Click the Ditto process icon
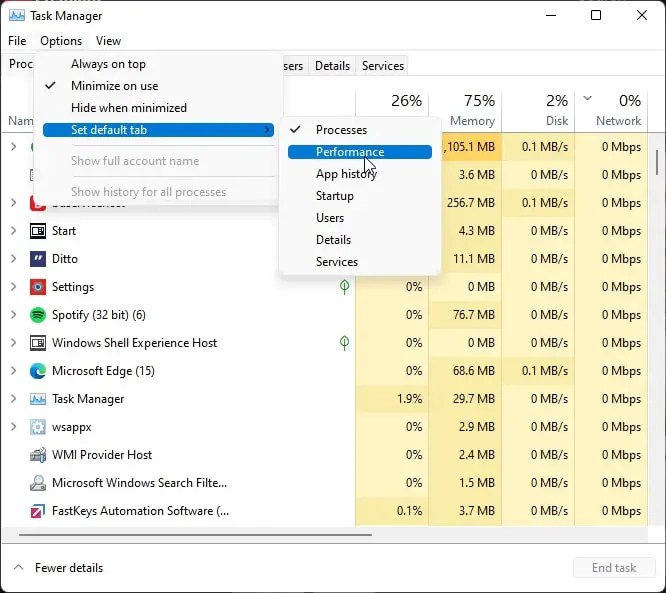 (38, 259)
